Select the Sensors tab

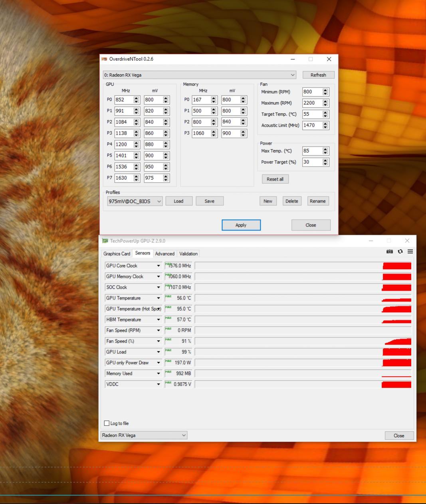pos(143,253)
